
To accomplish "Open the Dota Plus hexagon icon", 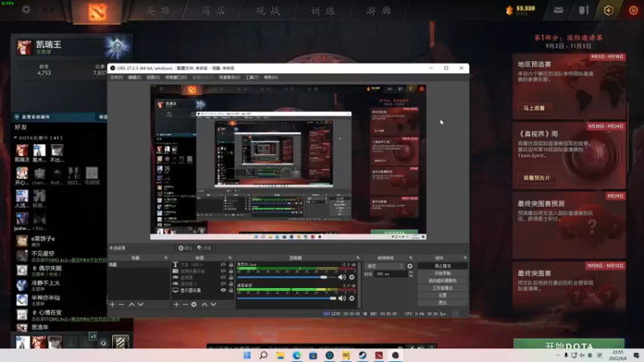I will tap(609, 10).
